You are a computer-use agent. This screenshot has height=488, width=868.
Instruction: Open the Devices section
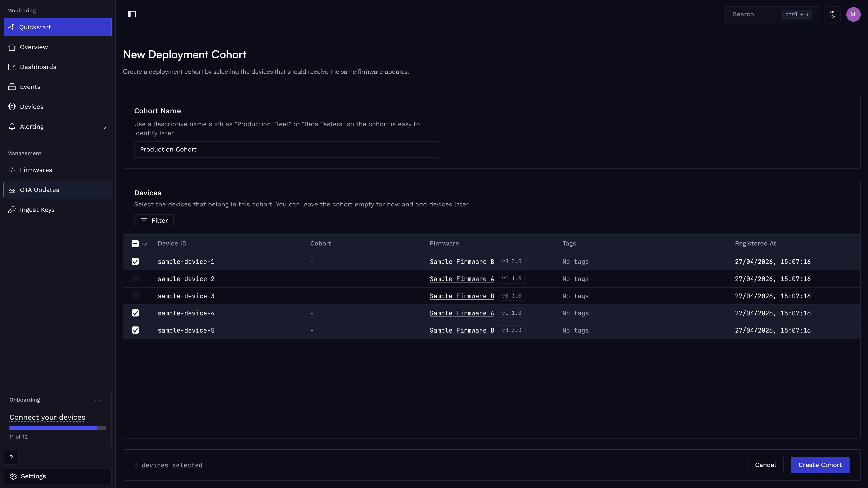point(58,107)
